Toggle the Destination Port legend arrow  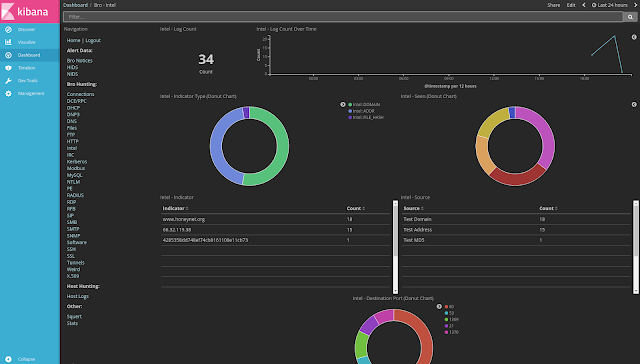(439, 306)
